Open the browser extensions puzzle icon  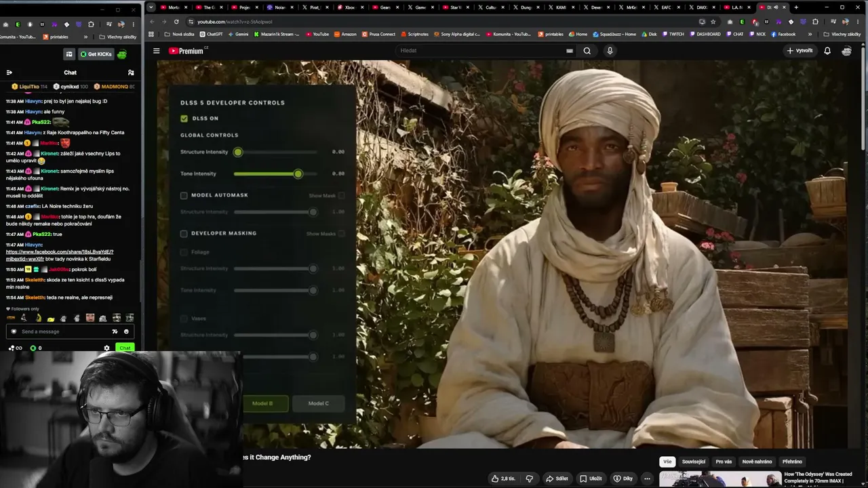[x=815, y=22]
